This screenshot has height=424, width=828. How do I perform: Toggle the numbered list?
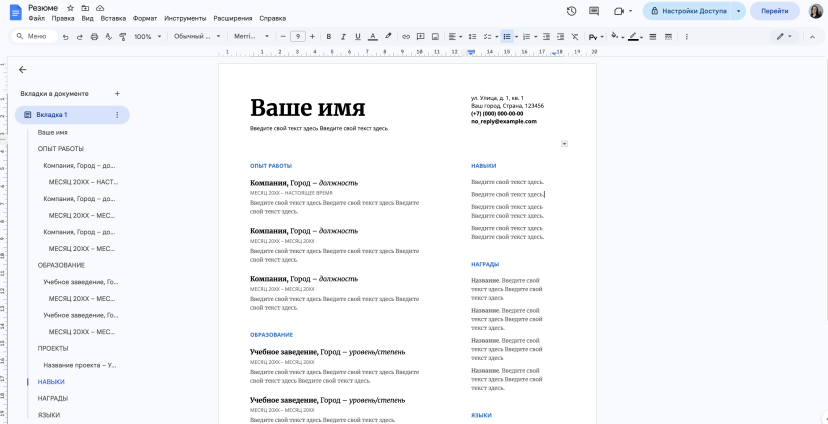(526, 36)
